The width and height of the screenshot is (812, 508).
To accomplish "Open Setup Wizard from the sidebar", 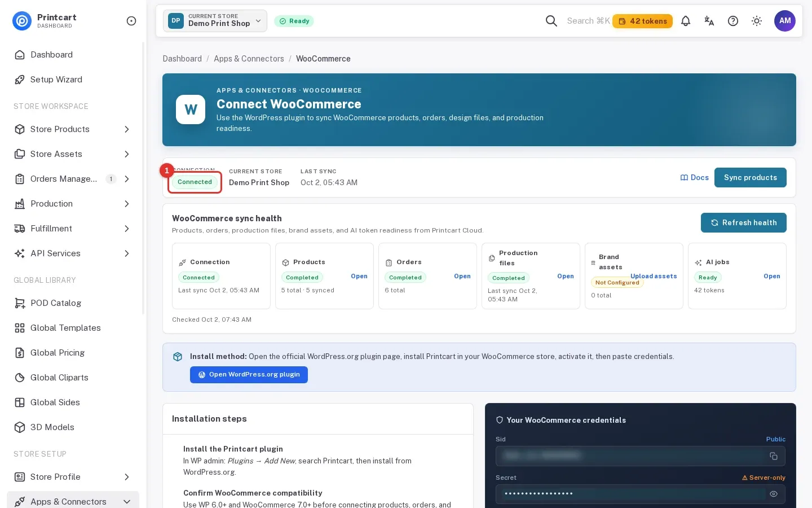I will (73, 80).
